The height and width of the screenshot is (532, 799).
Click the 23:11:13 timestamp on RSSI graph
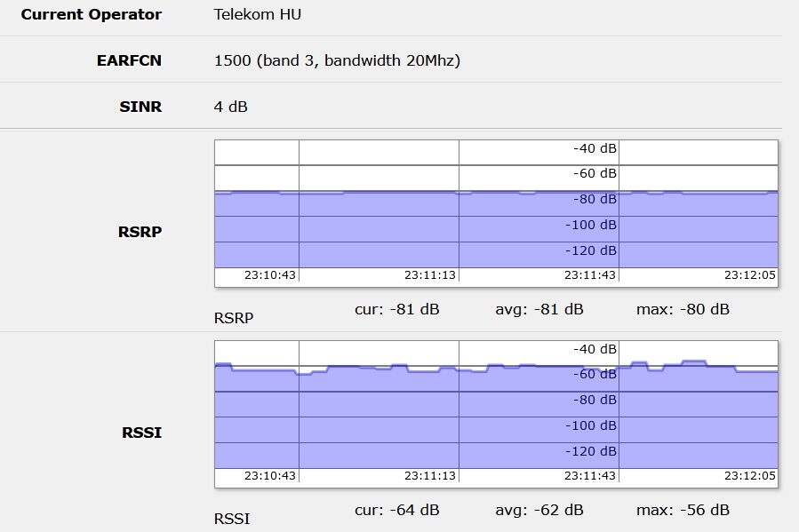click(430, 475)
